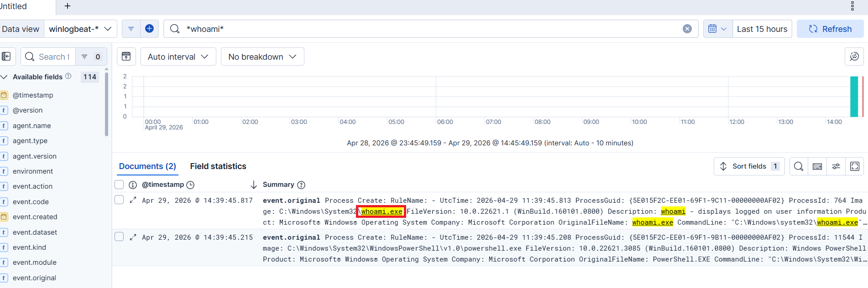Select the event.action field

click(32, 186)
